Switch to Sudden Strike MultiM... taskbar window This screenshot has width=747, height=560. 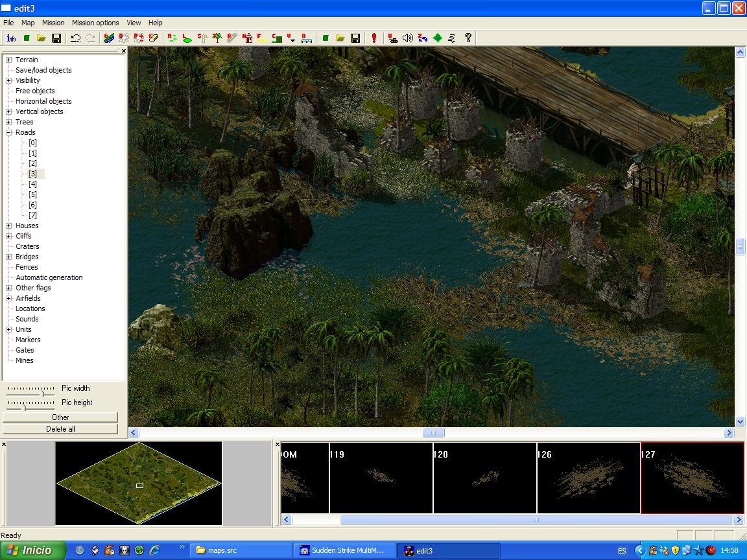point(345,550)
